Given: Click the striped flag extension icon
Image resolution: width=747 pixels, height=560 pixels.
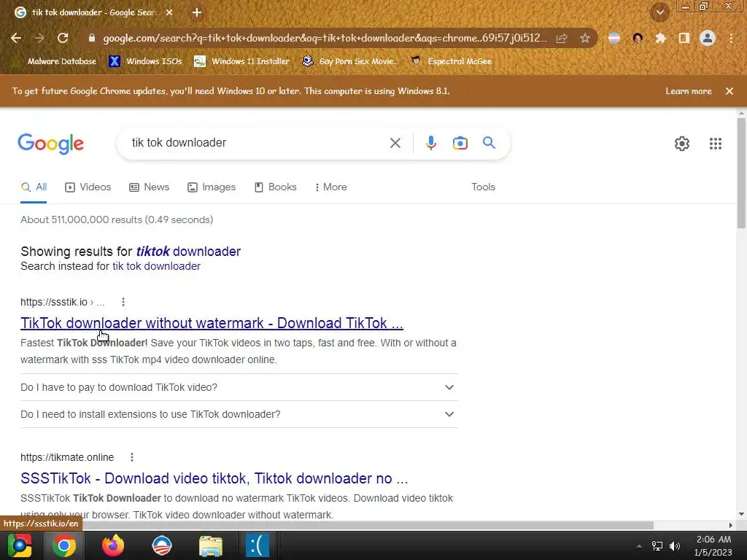Looking at the screenshot, I should pos(614,38).
